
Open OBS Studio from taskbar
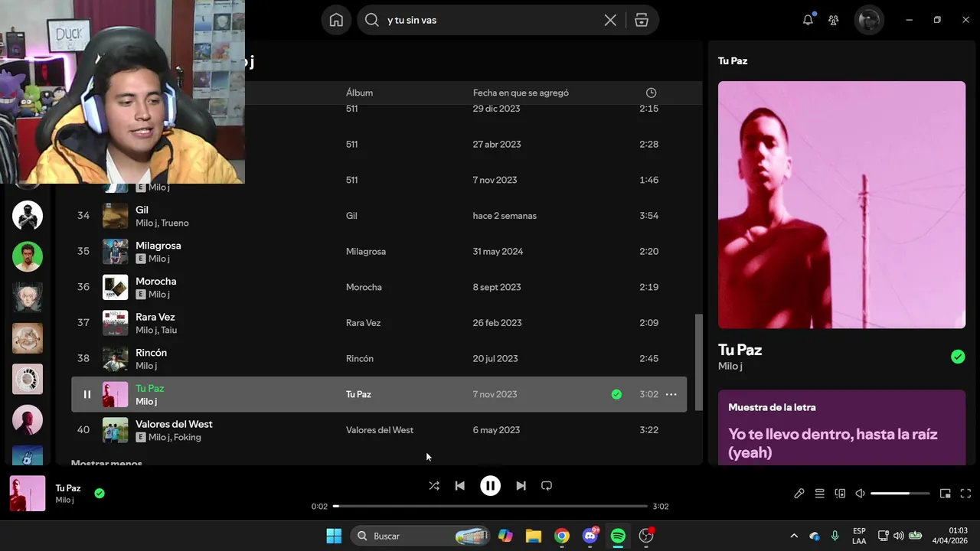647,536
